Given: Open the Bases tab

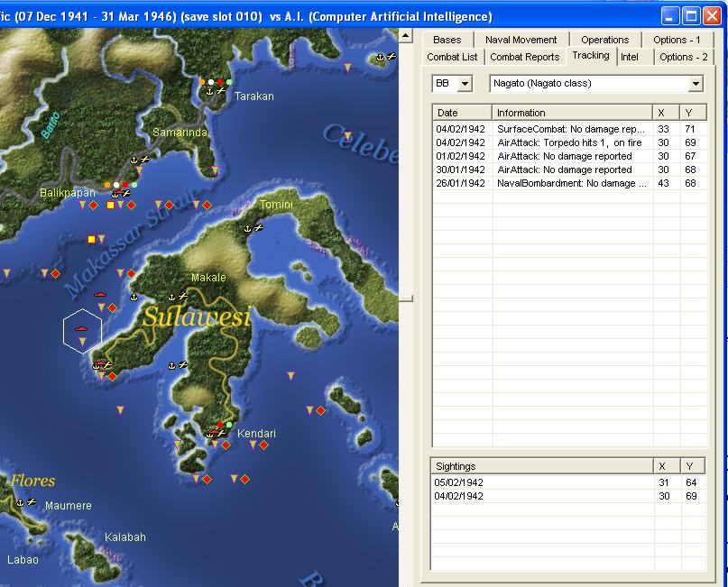Looking at the screenshot, I should 447,39.
